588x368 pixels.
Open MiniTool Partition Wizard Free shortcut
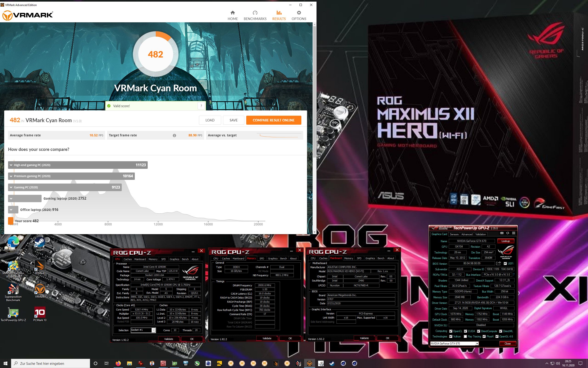tap(13, 269)
